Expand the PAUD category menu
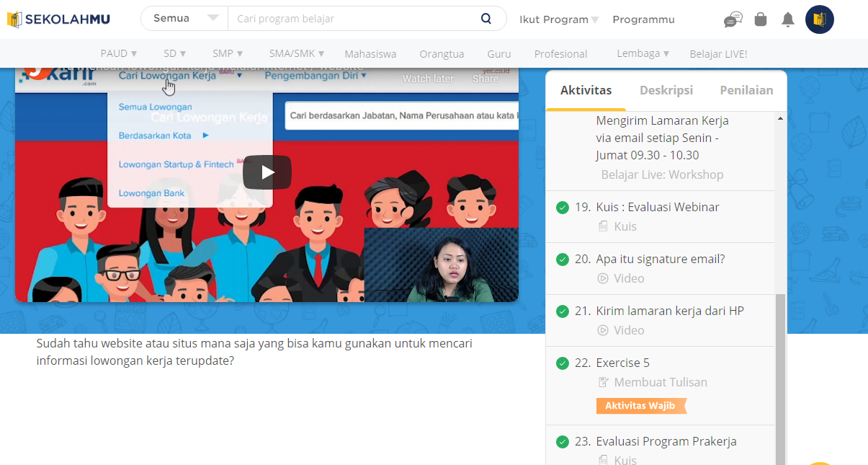 point(119,53)
